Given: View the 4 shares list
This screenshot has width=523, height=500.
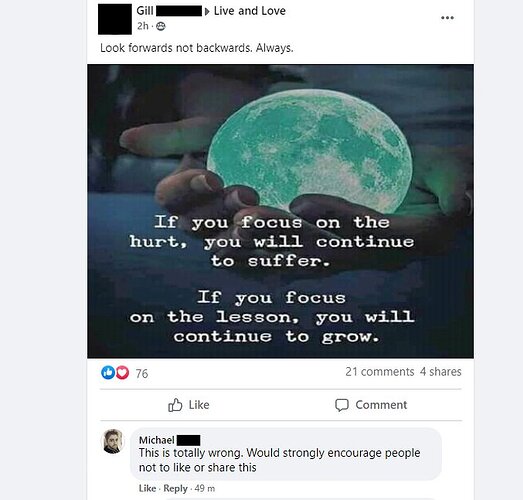Looking at the screenshot, I should point(441,372).
